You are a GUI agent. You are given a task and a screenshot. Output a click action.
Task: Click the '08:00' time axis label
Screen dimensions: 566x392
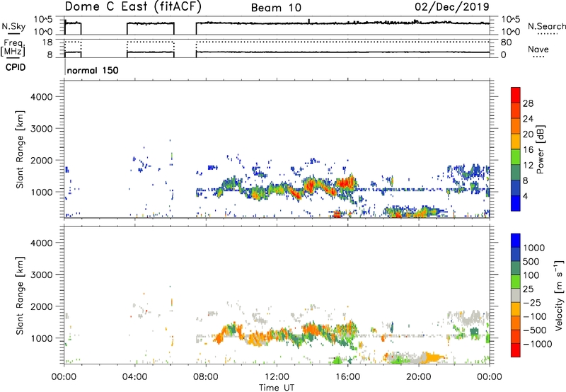pyautogui.click(x=206, y=377)
